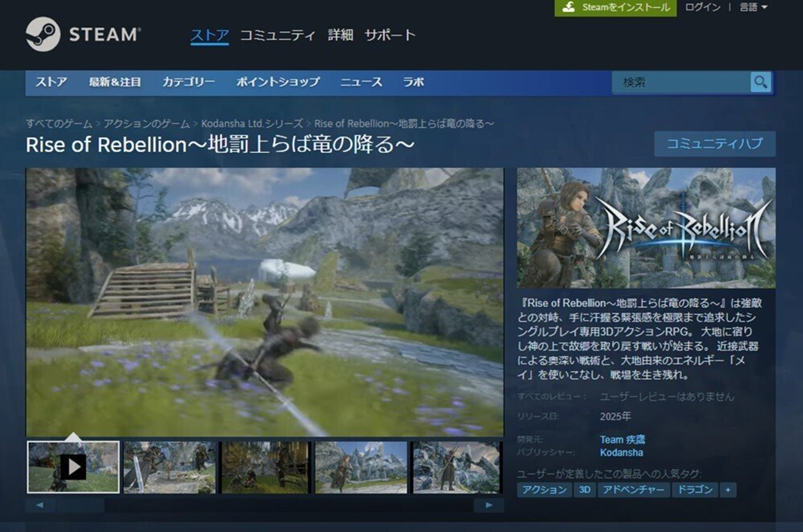The height and width of the screenshot is (532, 803).
Task: Follow the アクションのゲーム breadcrumb link
Action: point(147,124)
